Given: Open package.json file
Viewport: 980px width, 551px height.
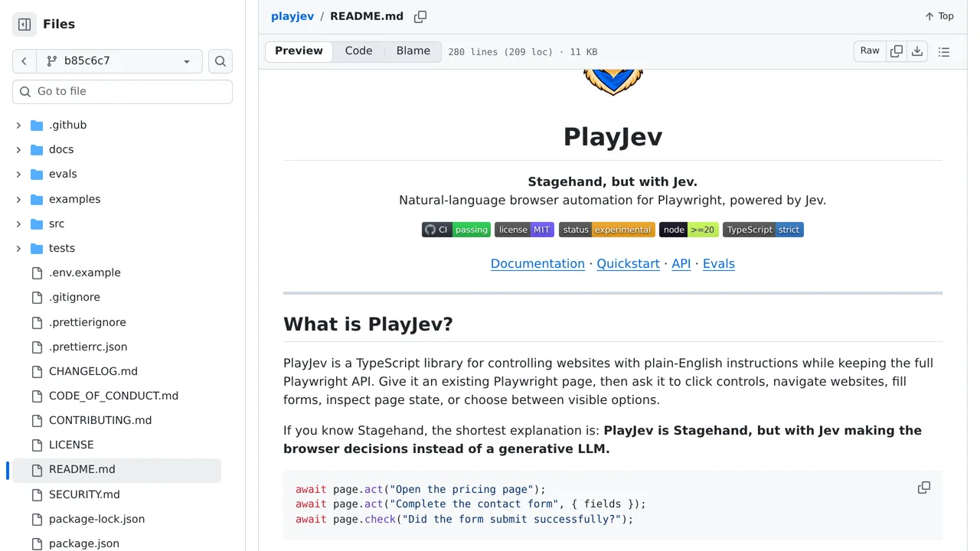Looking at the screenshot, I should pos(84,543).
